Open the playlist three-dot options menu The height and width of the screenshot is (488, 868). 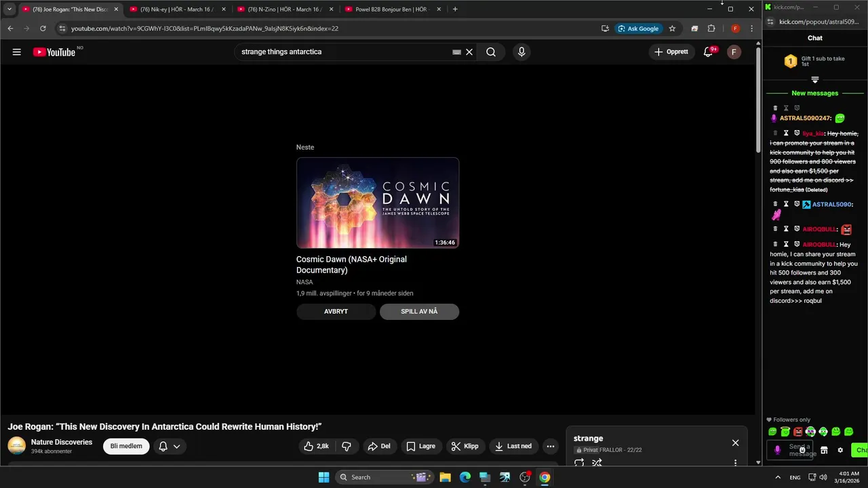[x=735, y=463]
